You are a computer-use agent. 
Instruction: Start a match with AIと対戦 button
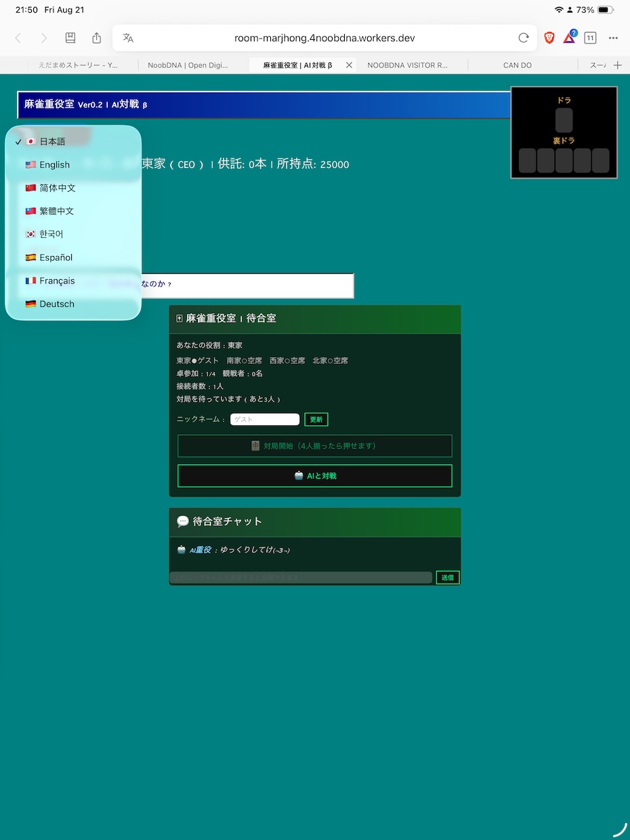[315, 476]
